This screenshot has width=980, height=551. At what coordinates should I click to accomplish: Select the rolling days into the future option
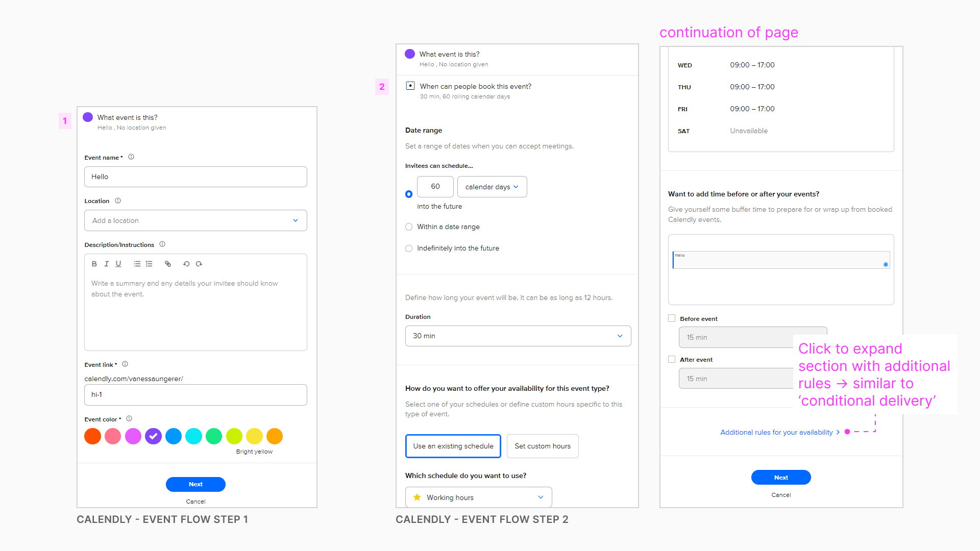point(409,194)
